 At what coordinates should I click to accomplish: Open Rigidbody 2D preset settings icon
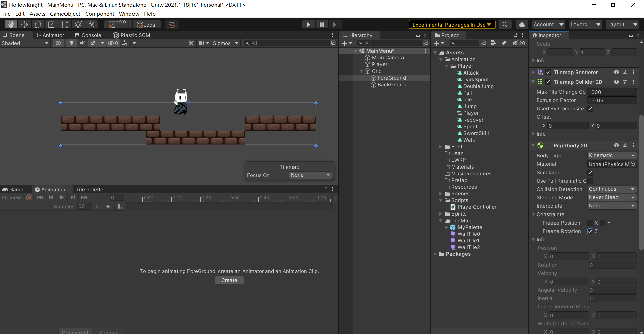625,145
